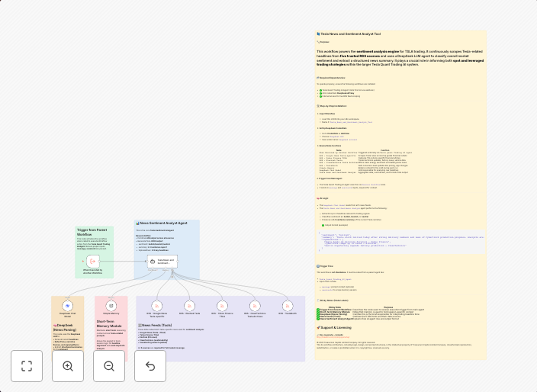Select the RSS CleanTechnica Tesla node
This screenshot has width=537, height=392.
(x=255, y=305)
